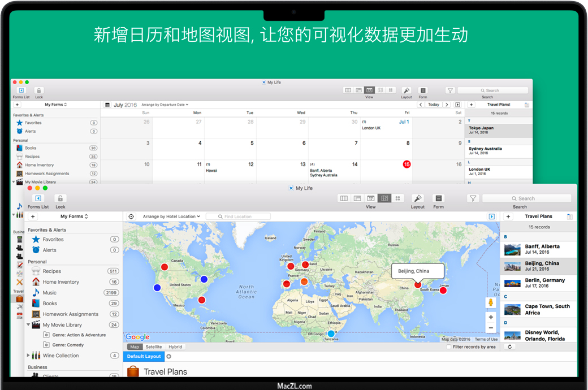The height and width of the screenshot is (390, 588).
Task: Click the Form icon in the map window toolbar
Action: pyautogui.click(x=439, y=198)
